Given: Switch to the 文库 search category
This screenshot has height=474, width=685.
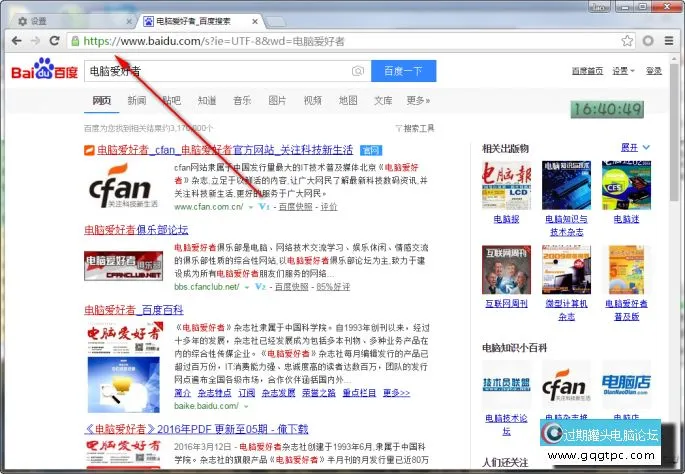Looking at the screenshot, I should pos(383,100).
